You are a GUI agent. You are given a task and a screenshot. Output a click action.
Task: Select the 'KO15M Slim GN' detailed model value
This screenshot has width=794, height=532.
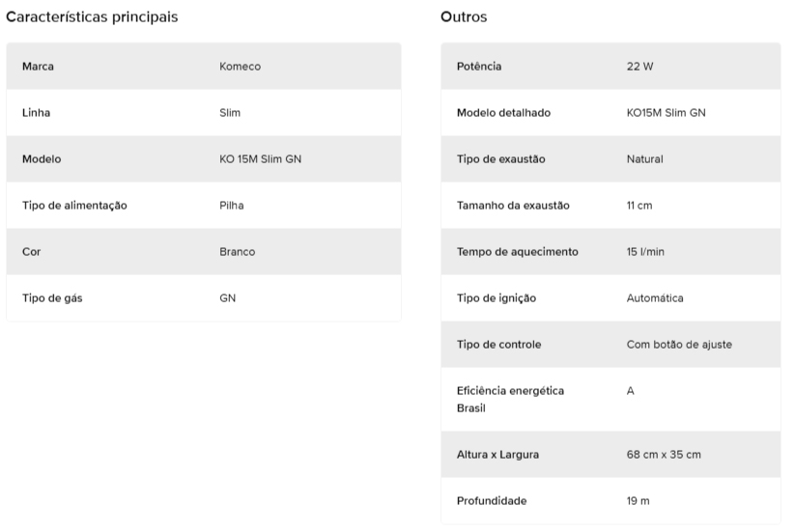click(x=666, y=113)
